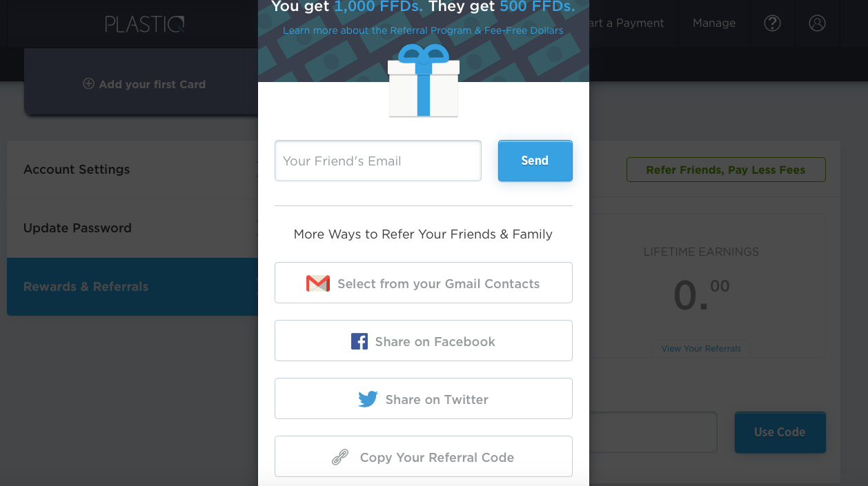Screen dimensions: 868x486
Task: Click the Your Friend's Email input field
Action: (377, 161)
